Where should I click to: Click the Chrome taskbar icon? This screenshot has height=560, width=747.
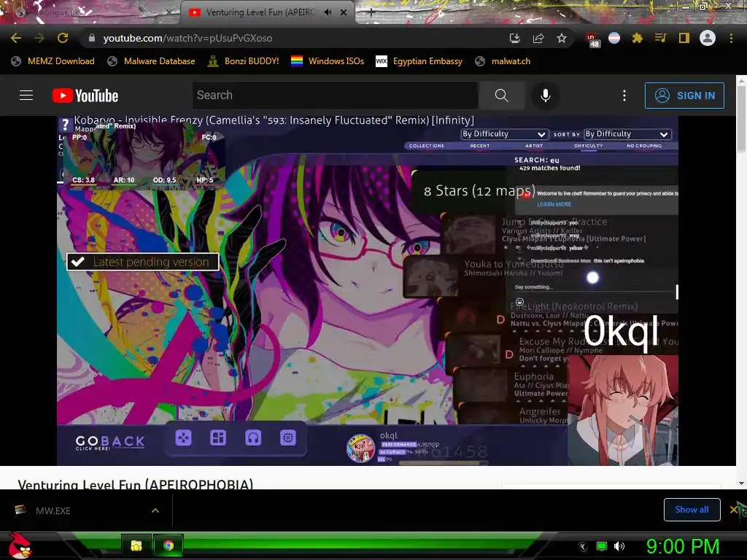click(169, 545)
